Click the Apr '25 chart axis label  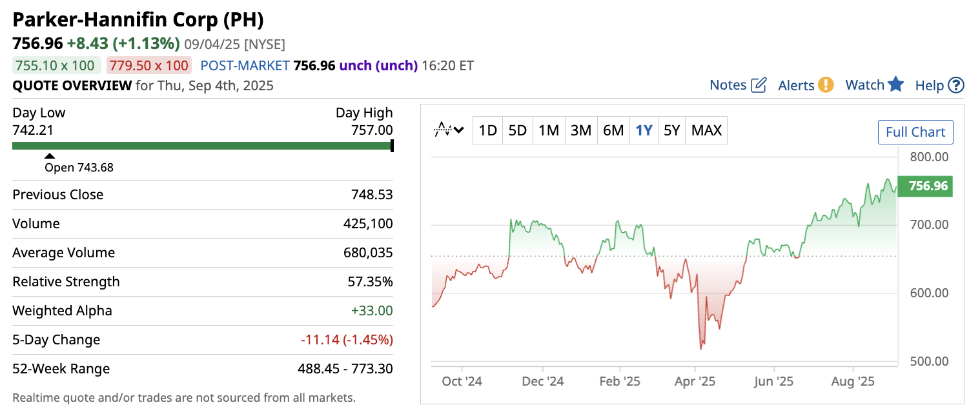[x=695, y=381]
